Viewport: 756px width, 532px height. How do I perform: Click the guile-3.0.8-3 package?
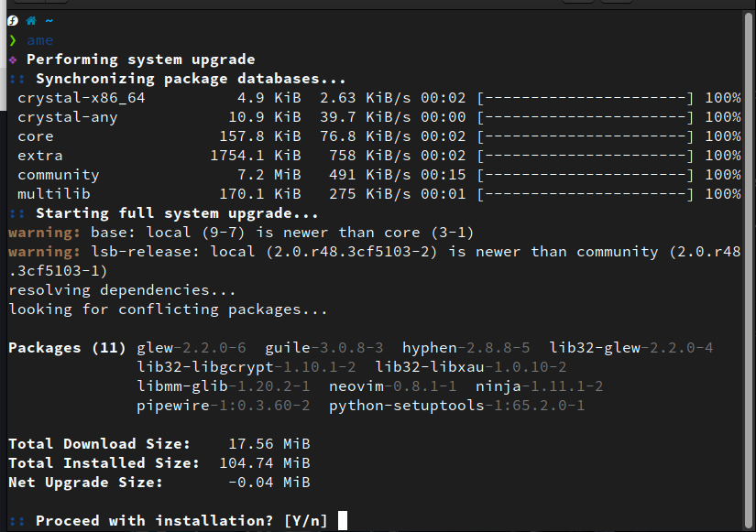click(324, 348)
